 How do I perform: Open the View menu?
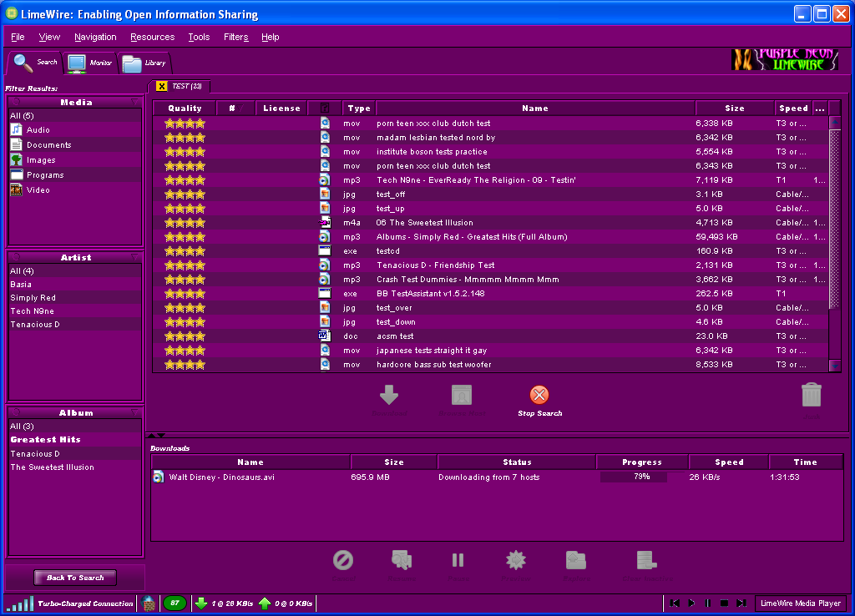click(x=49, y=37)
